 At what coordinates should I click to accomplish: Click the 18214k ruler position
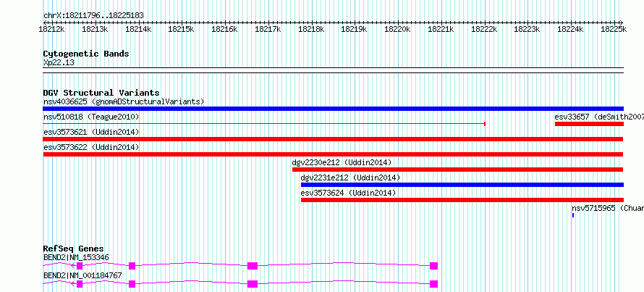(138, 29)
